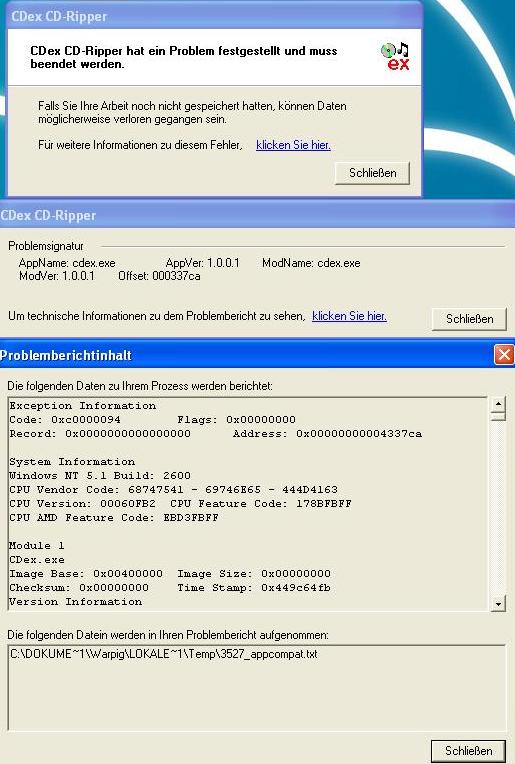Image resolution: width=515 pixels, height=764 pixels.
Task: Click the top CDex CD-Ripper dialog title bar
Action: 214,16
